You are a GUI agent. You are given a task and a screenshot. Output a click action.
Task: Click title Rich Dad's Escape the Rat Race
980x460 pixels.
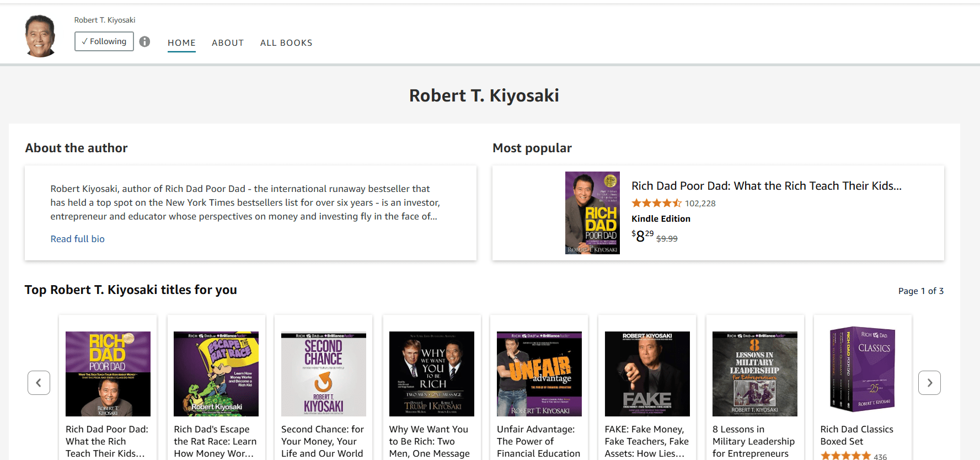[x=215, y=441]
